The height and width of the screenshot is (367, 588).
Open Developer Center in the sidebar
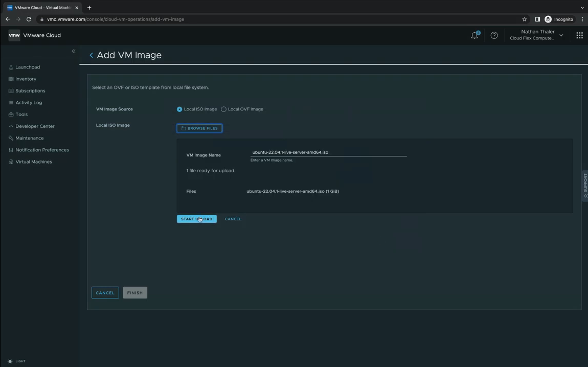(x=35, y=126)
